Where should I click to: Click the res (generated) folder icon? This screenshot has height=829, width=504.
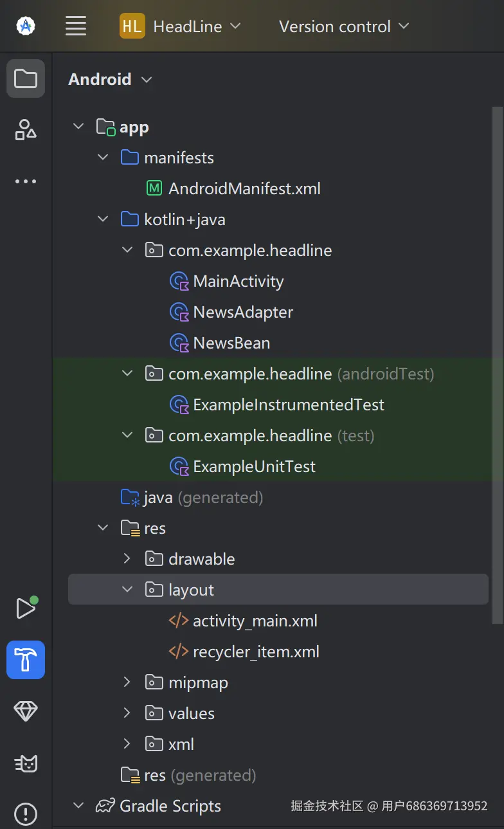(130, 776)
